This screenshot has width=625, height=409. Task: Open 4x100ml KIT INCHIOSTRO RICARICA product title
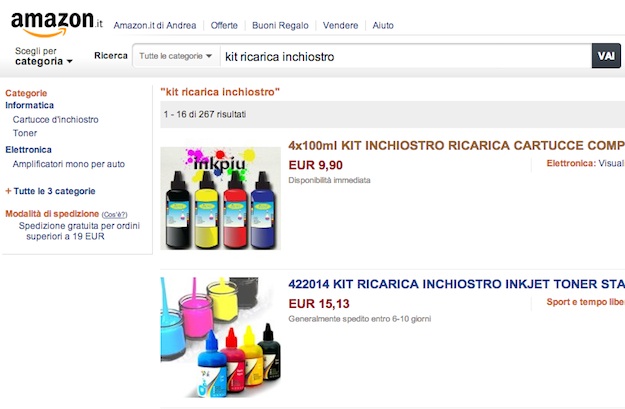(456, 146)
